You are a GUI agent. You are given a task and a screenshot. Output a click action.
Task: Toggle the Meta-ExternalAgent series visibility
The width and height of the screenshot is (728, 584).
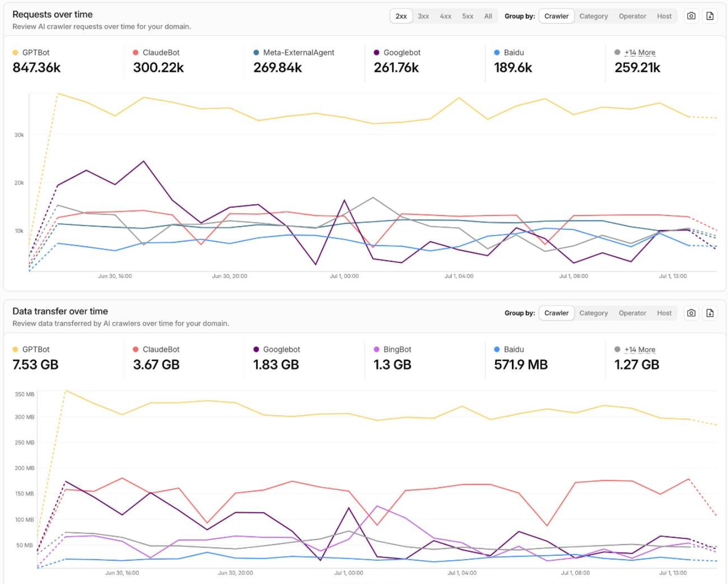tap(294, 53)
